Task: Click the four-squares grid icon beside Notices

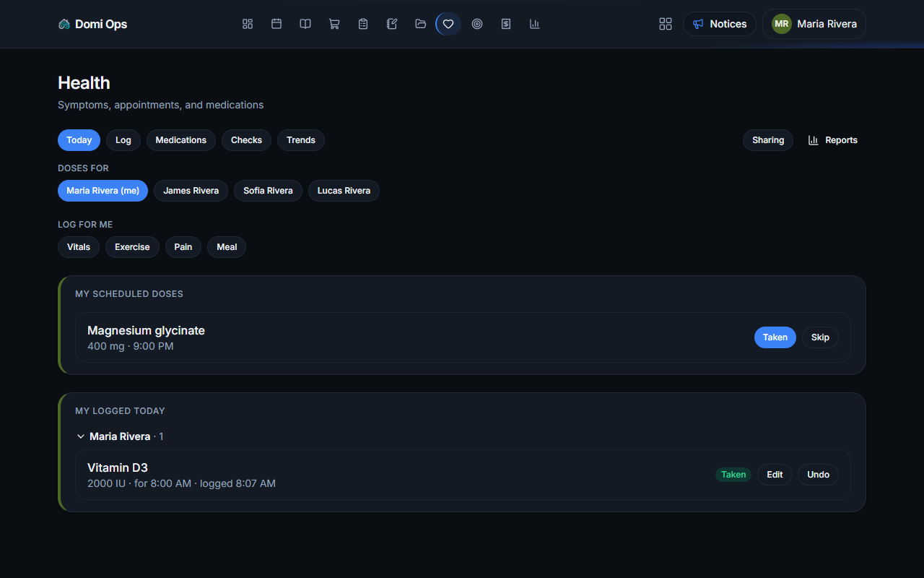Action: [x=666, y=24]
